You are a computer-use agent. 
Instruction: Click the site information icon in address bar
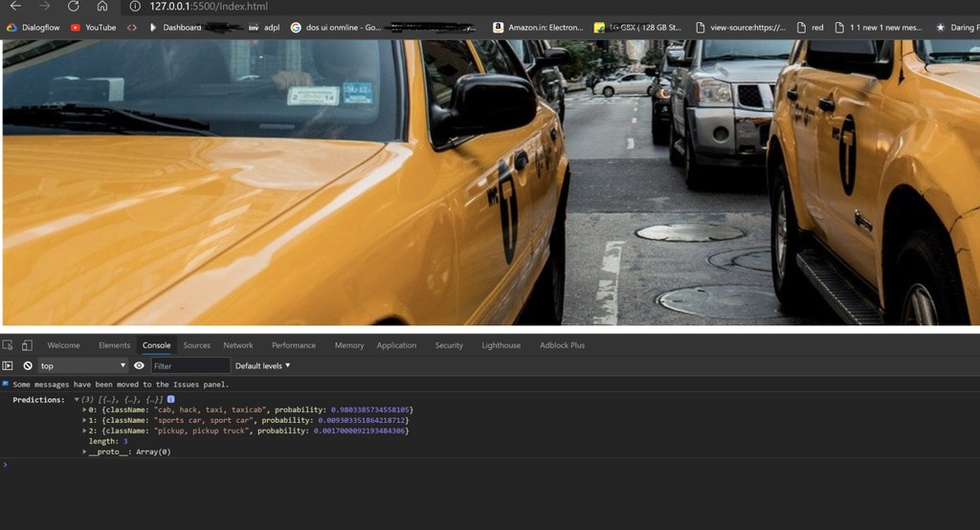[x=135, y=7]
